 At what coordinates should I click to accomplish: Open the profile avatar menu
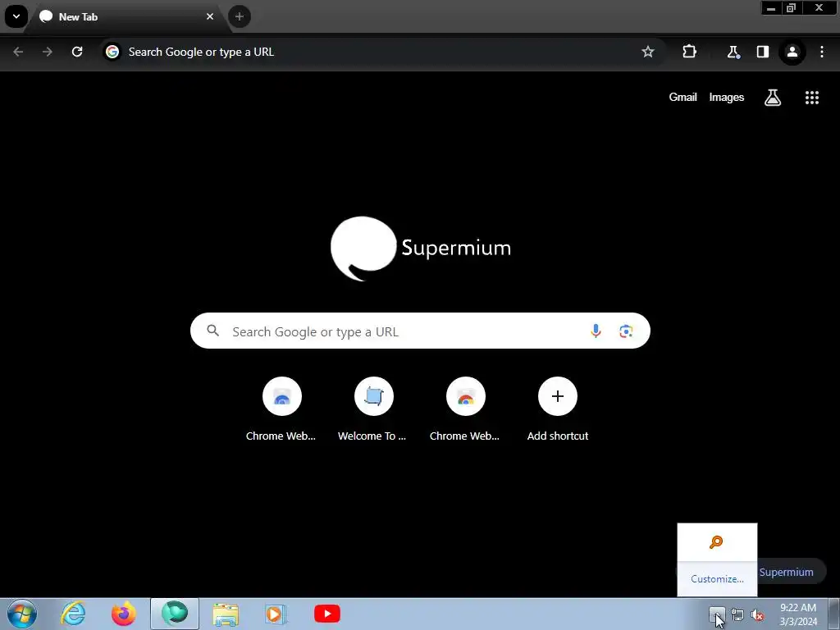[x=792, y=52]
